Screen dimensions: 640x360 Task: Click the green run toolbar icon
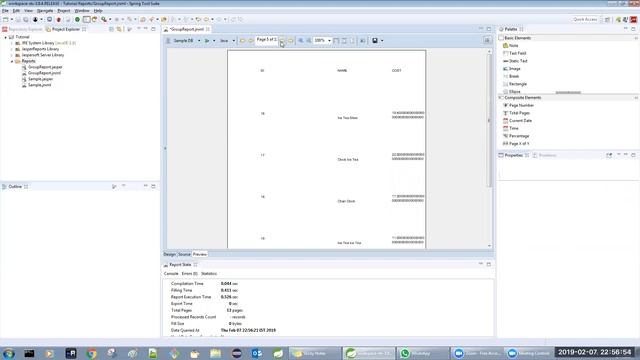77,20
